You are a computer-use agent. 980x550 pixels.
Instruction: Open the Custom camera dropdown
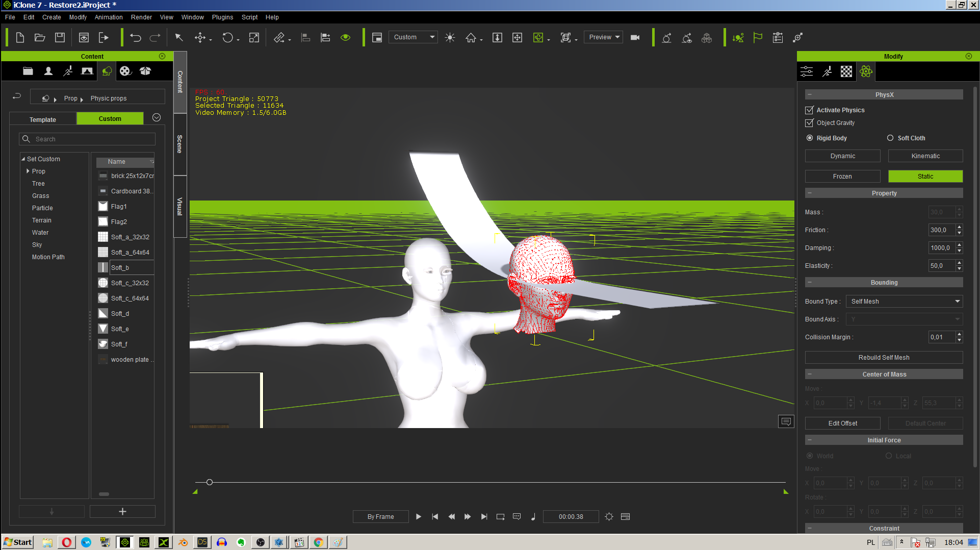tap(413, 37)
